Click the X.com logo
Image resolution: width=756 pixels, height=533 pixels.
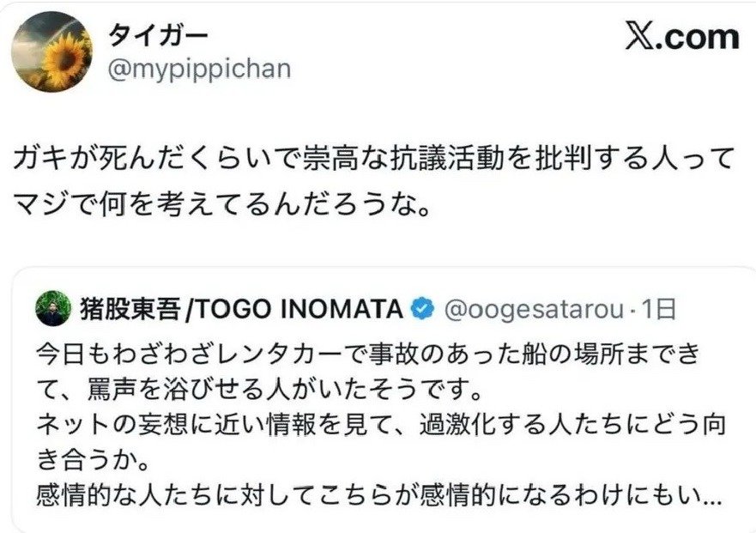pos(681,37)
